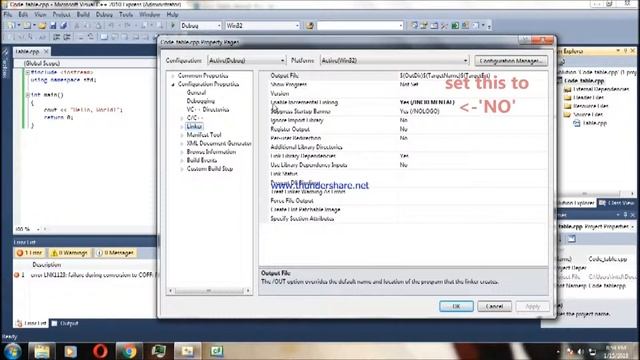640x360 pixels.
Task: Open the Edit menu
Action: pyautogui.click(x=23, y=14)
